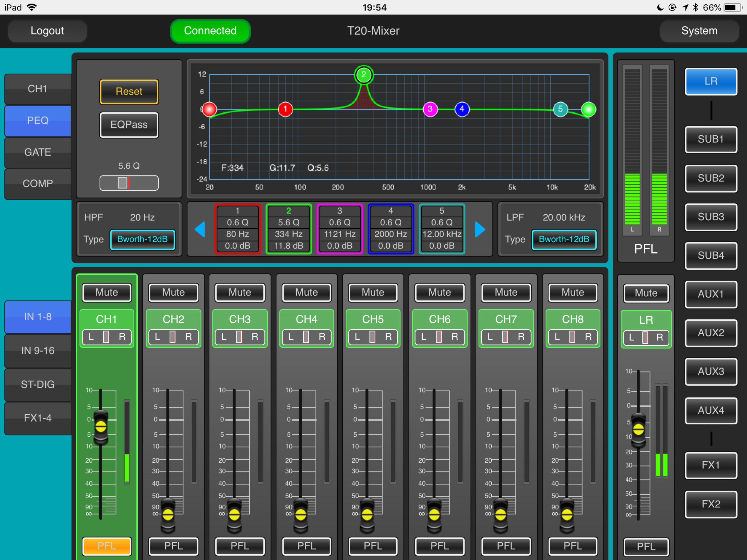Switch to the PEQ tab
The width and height of the screenshot is (747, 560).
[38, 121]
